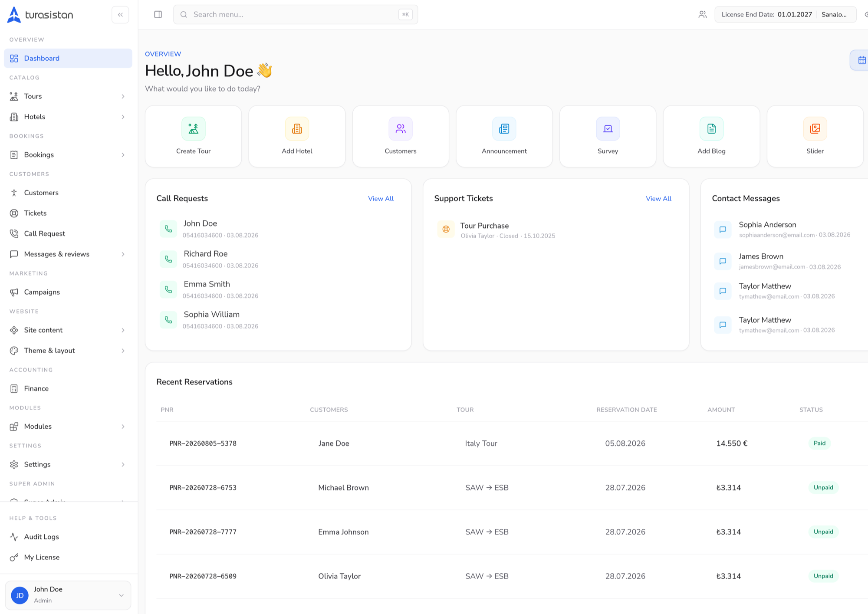Open the Customers shortcut card
The height and width of the screenshot is (614, 868).
tap(401, 136)
